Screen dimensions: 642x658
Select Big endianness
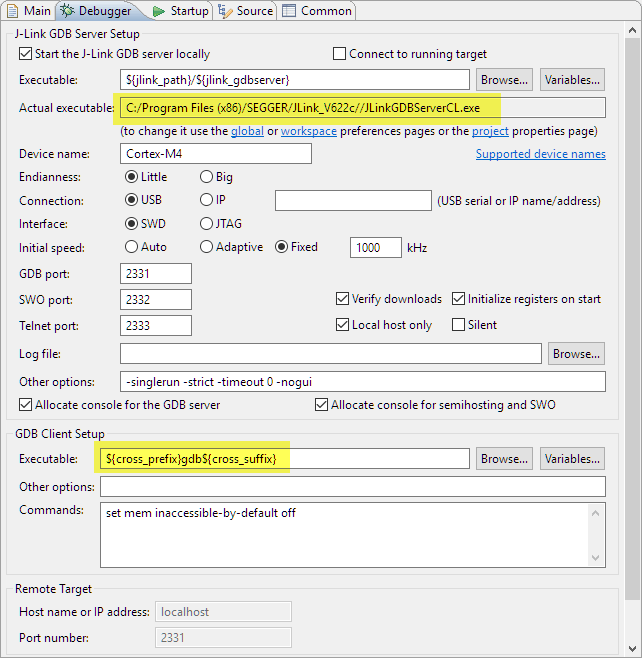(206, 177)
